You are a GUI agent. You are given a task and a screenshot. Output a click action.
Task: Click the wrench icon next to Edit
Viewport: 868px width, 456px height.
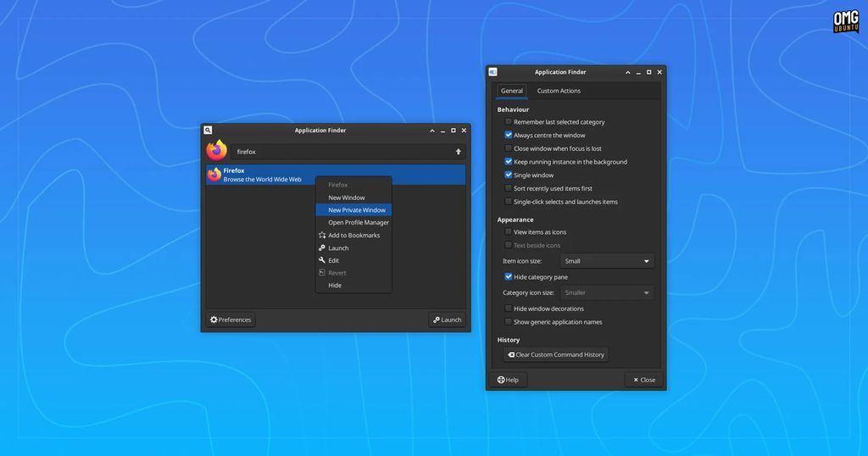pyautogui.click(x=322, y=260)
